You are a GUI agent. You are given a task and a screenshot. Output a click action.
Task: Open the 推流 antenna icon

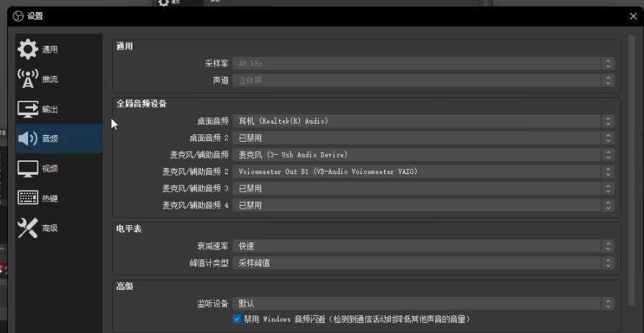(27, 79)
